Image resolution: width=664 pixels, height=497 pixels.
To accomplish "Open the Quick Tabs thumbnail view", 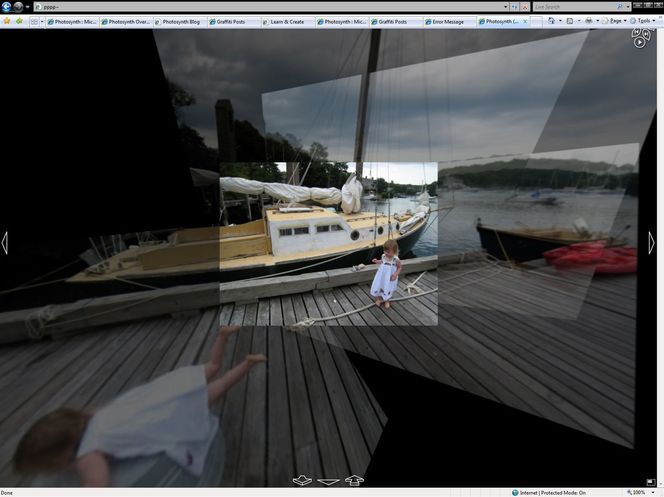I will point(34,22).
